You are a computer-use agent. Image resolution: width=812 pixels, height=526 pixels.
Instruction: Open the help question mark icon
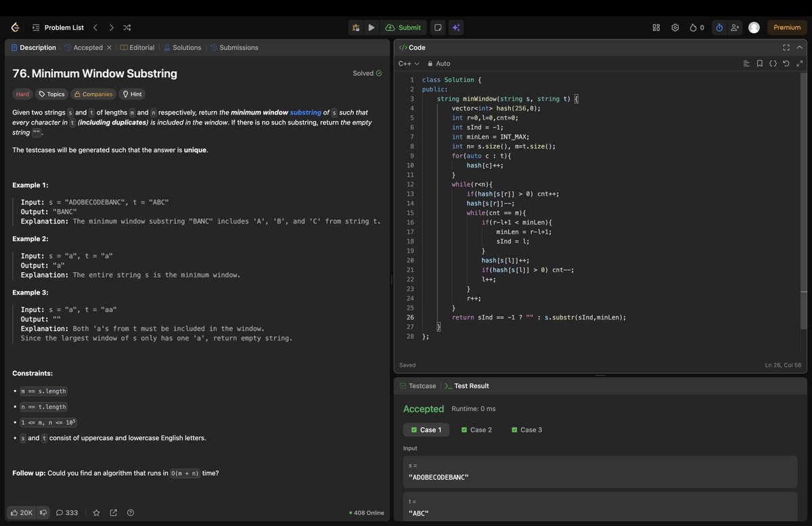(x=131, y=512)
